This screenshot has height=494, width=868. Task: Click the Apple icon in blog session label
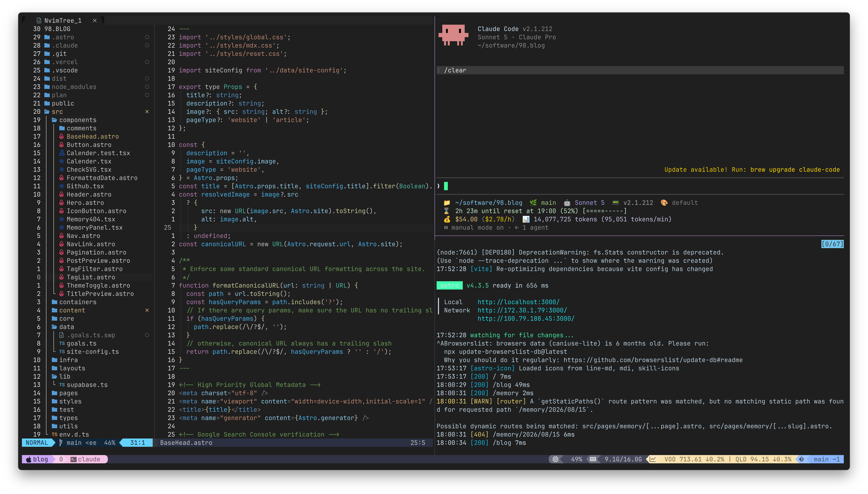point(29,459)
